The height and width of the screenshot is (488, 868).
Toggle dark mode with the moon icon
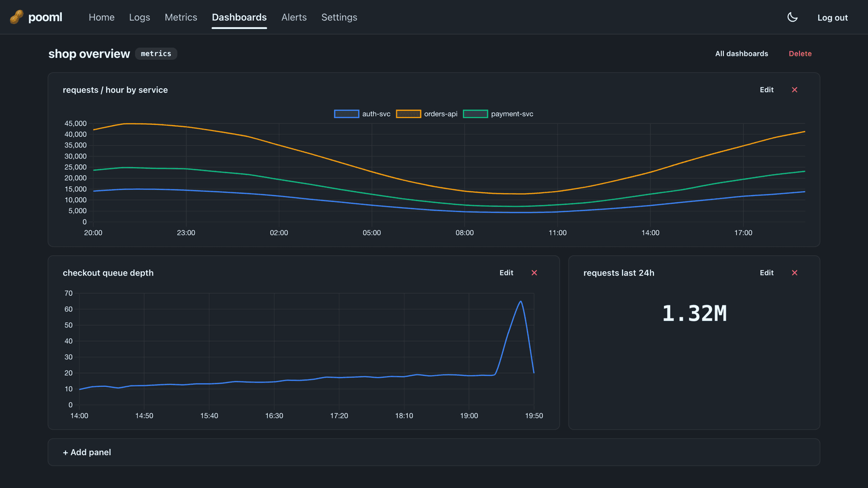792,17
